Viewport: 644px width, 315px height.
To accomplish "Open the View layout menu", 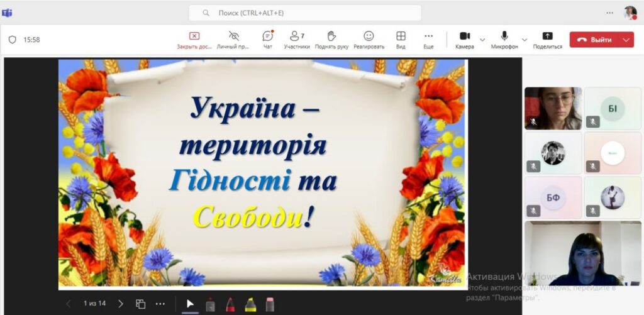I will [x=401, y=39].
